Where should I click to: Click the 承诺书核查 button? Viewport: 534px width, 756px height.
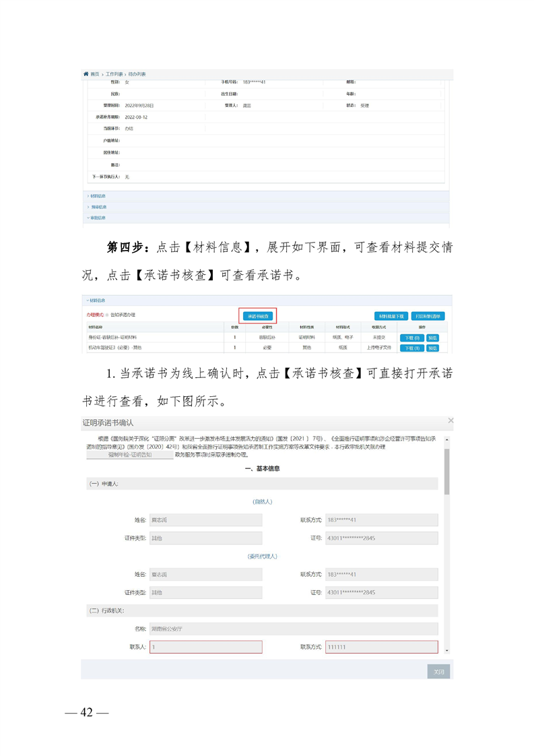coord(259,315)
